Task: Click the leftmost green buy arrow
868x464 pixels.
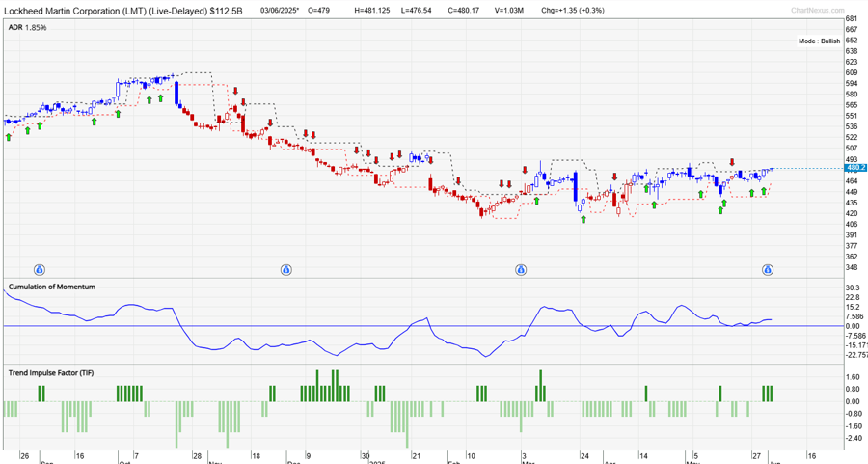Action: [x=9, y=137]
